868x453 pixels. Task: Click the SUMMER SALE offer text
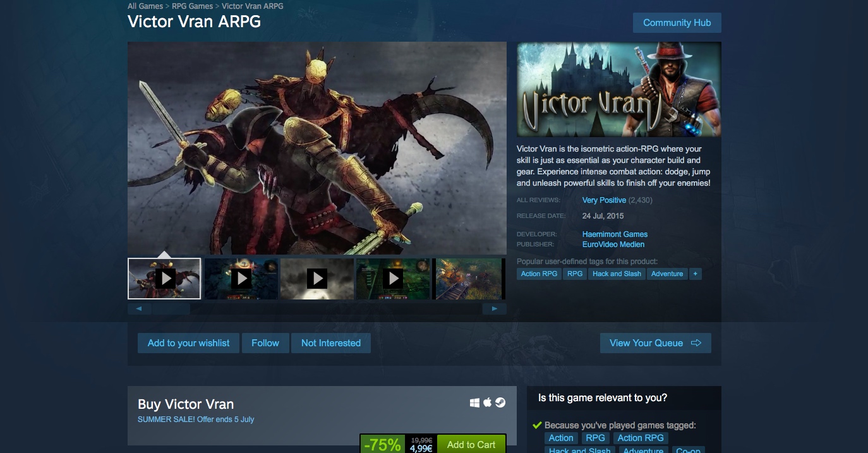click(196, 420)
